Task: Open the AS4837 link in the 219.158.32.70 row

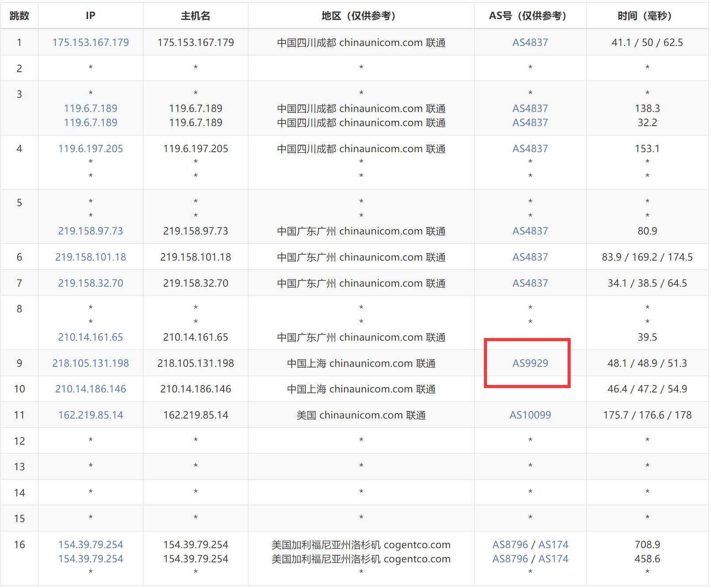Action: (x=530, y=283)
